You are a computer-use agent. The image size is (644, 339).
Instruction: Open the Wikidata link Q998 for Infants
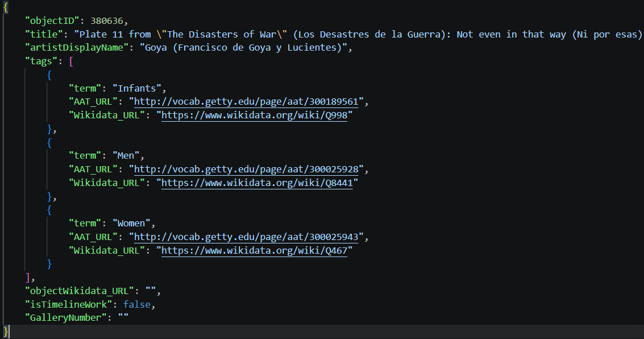254,115
